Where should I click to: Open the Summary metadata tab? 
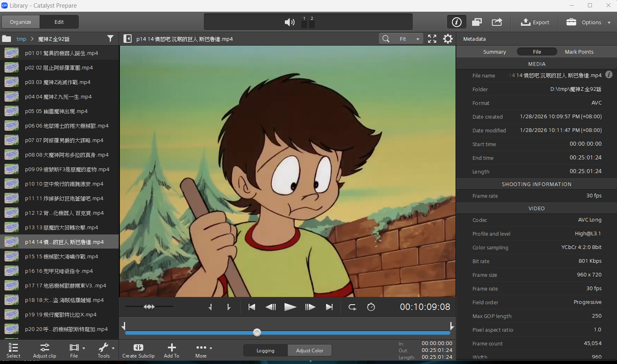(495, 52)
